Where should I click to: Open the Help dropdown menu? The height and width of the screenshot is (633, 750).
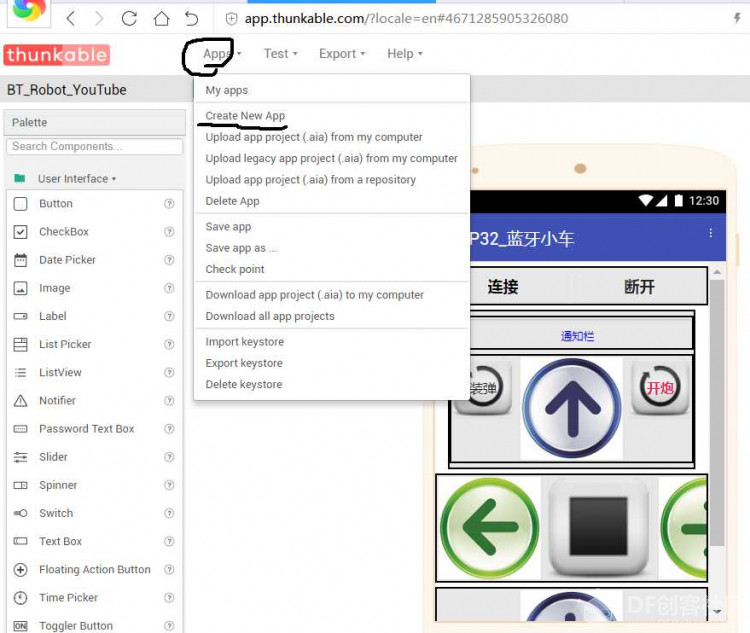click(x=405, y=54)
